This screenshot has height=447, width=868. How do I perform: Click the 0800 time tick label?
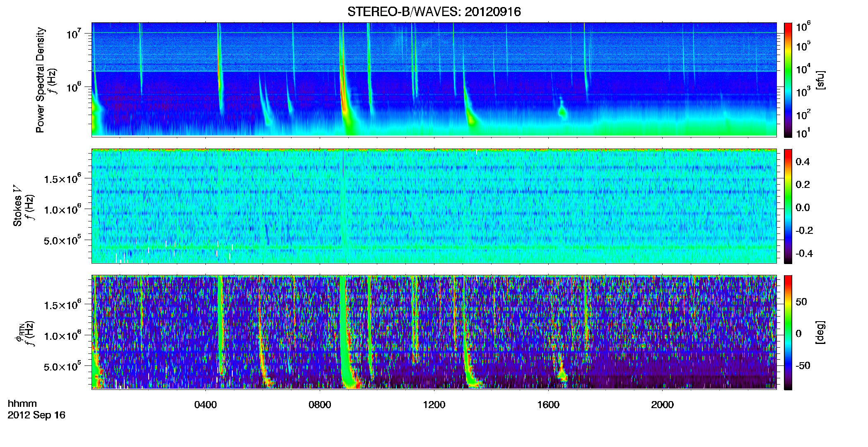(320, 405)
